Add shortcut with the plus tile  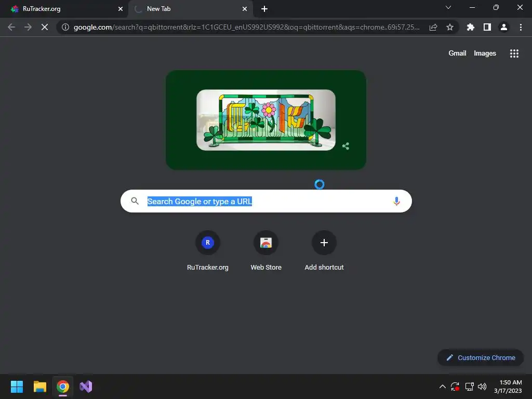point(324,251)
